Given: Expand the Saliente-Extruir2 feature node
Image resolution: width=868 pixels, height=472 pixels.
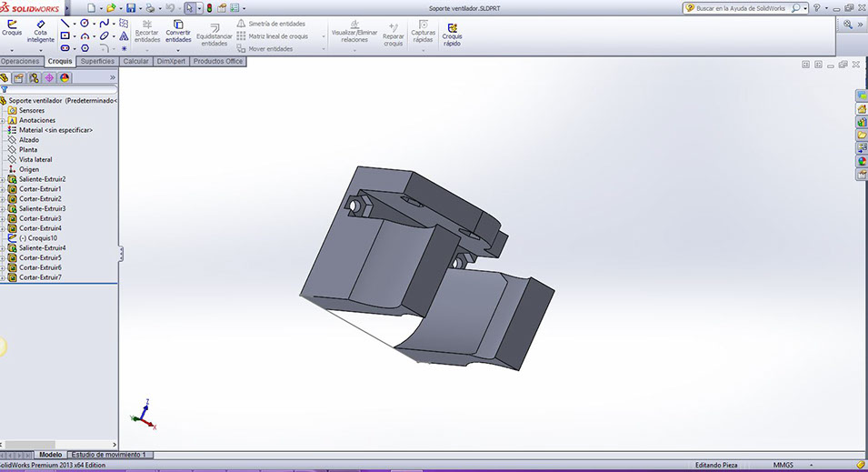Looking at the screenshot, I should (x=2, y=179).
